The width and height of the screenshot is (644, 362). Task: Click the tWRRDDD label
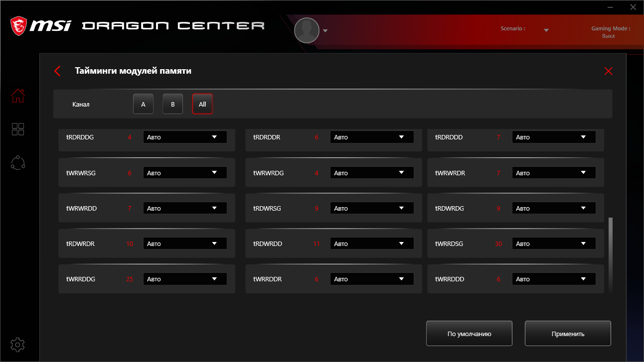pos(450,279)
